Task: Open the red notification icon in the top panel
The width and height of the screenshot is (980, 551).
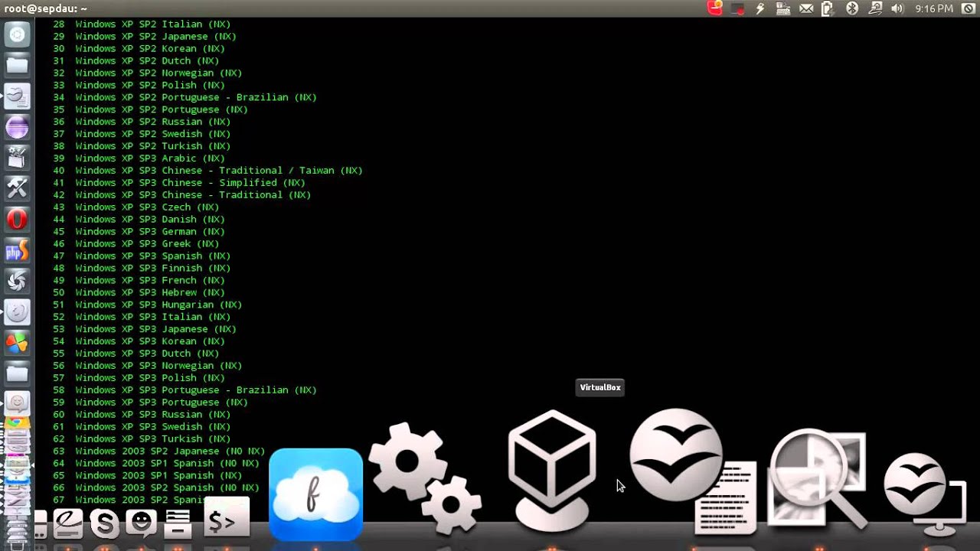Action: 715,8
